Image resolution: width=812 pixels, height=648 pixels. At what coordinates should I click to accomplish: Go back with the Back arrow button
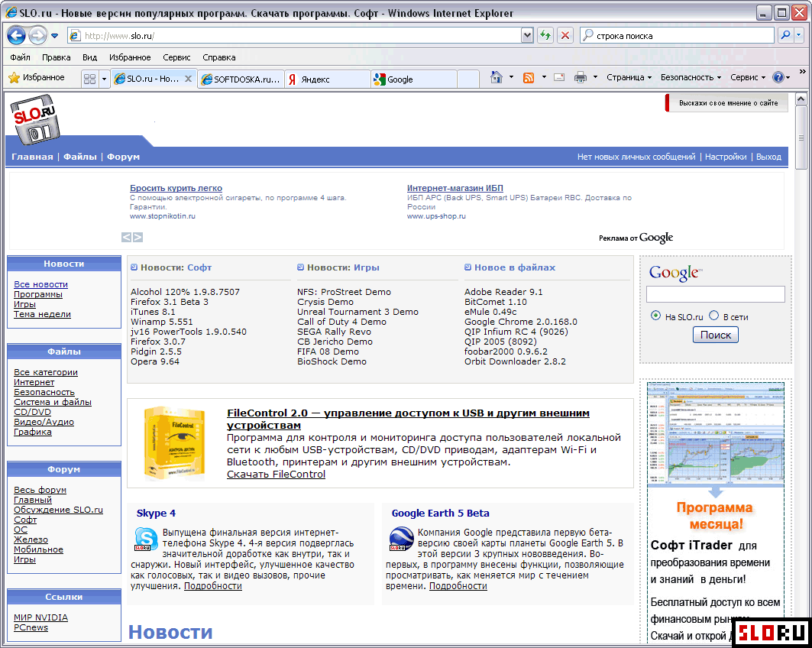point(16,35)
